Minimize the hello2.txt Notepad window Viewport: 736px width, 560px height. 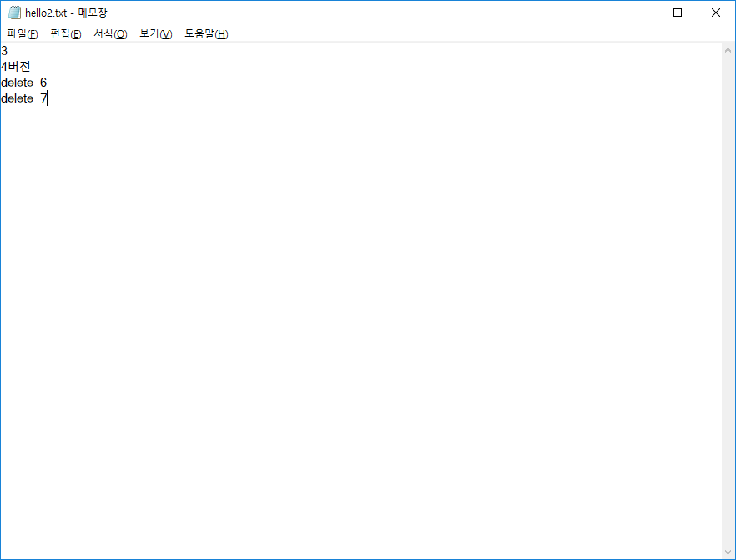coord(640,13)
